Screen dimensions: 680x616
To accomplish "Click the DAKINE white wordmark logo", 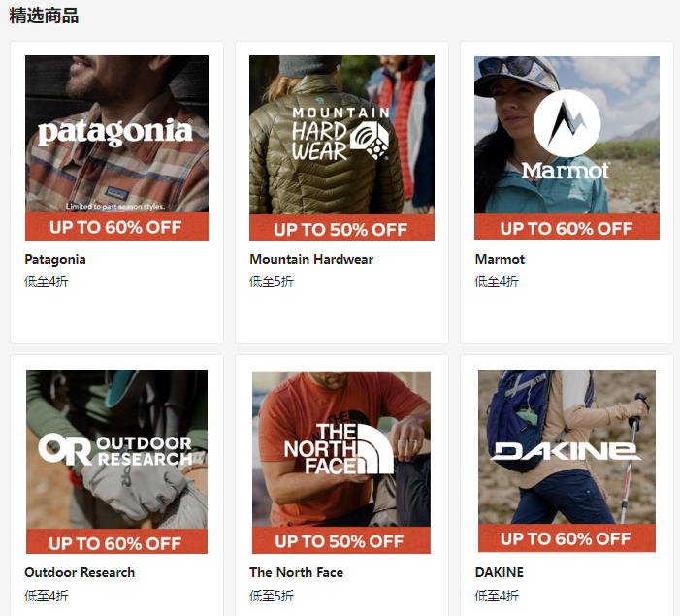I will (x=566, y=451).
